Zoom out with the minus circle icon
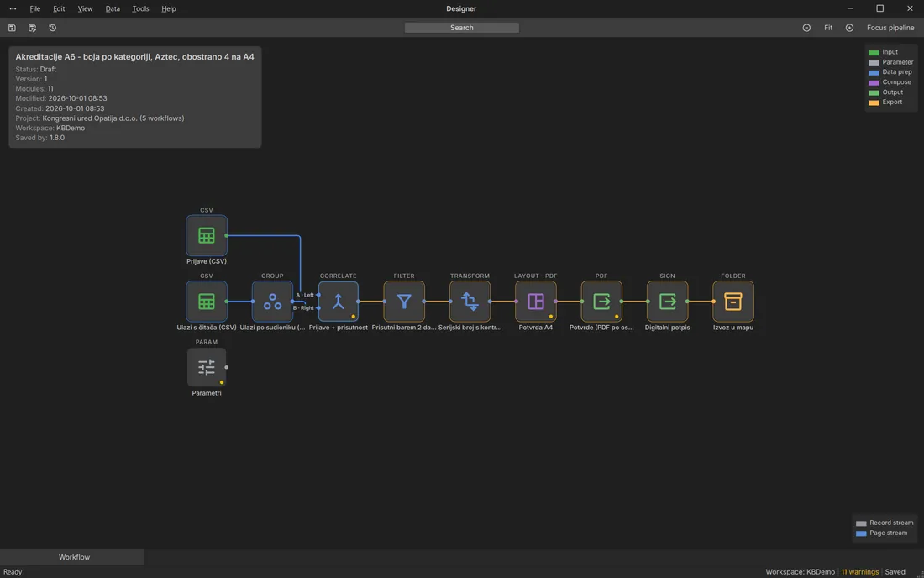 (x=806, y=28)
